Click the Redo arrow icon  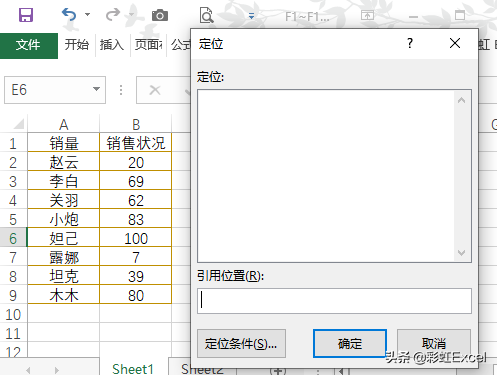click(x=113, y=15)
